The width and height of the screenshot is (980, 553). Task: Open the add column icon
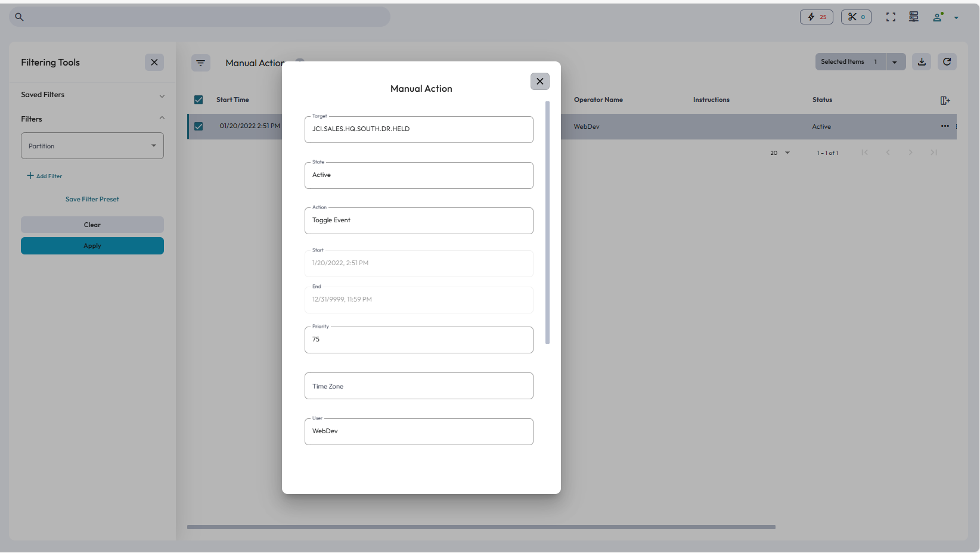pos(945,101)
